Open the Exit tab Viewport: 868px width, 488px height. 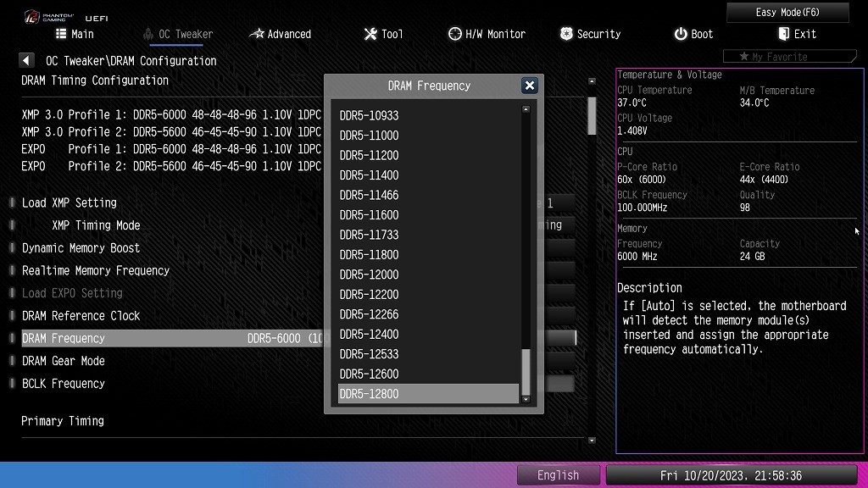coord(797,34)
